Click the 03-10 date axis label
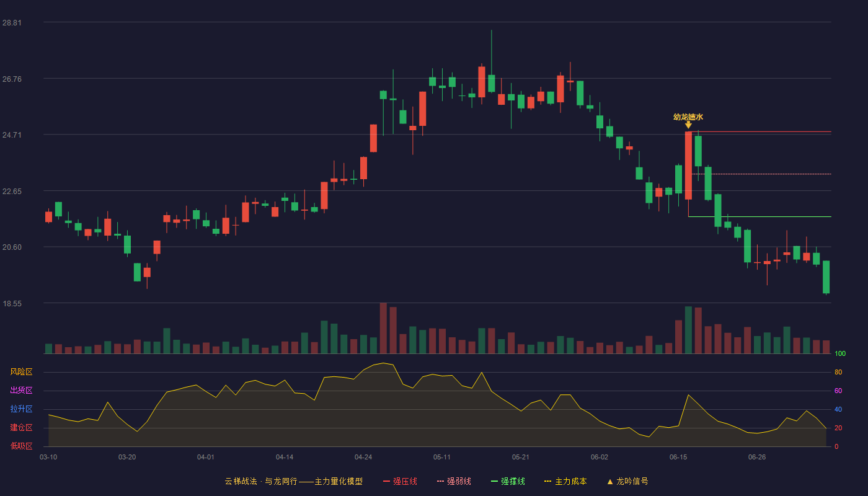868x496 pixels. pyautogui.click(x=48, y=457)
